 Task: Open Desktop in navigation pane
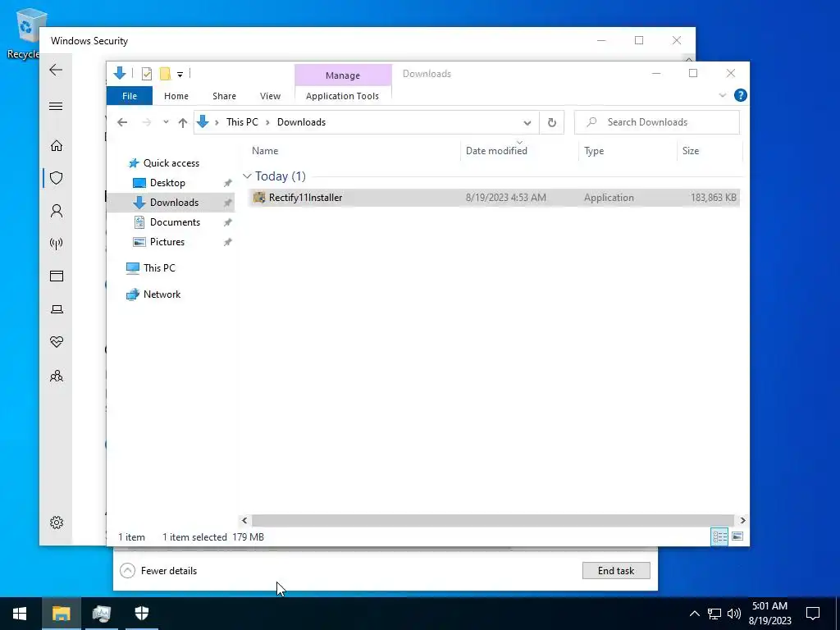pos(167,183)
